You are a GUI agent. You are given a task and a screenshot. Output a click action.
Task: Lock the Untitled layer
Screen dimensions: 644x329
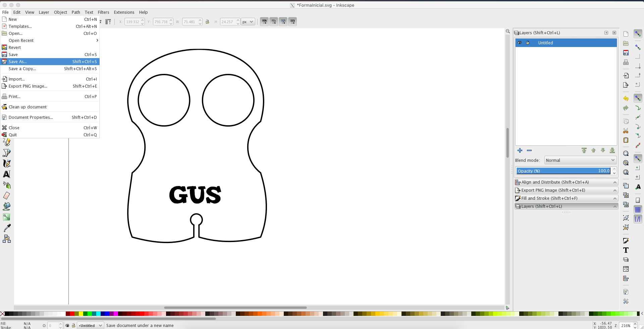click(x=528, y=43)
